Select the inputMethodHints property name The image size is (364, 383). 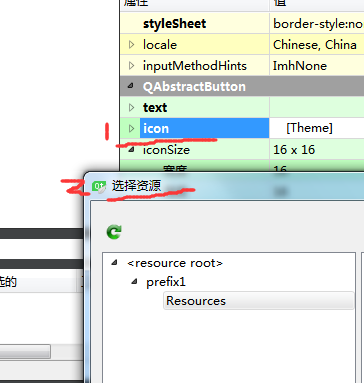[195, 66]
